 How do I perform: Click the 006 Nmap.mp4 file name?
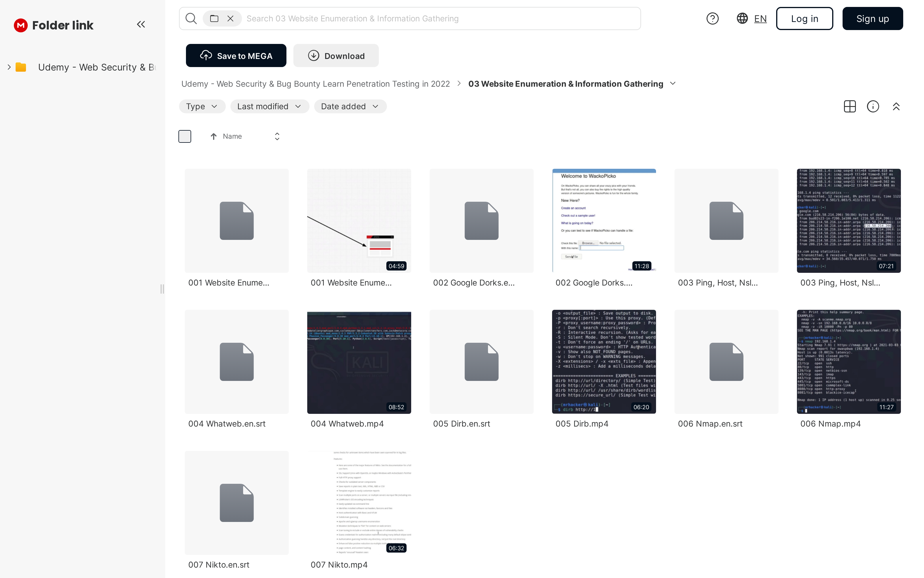click(x=830, y=424)
